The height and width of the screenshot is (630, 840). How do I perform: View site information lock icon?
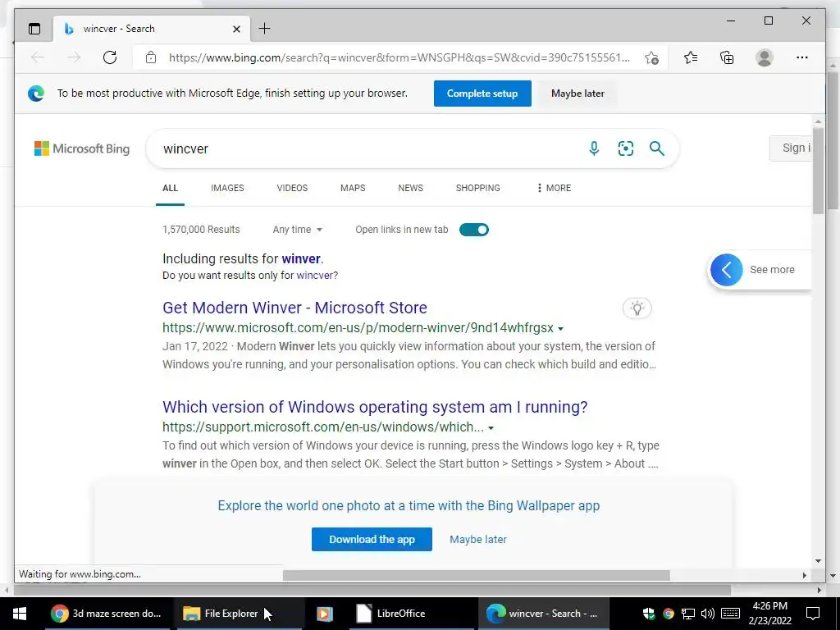[151, 57]
